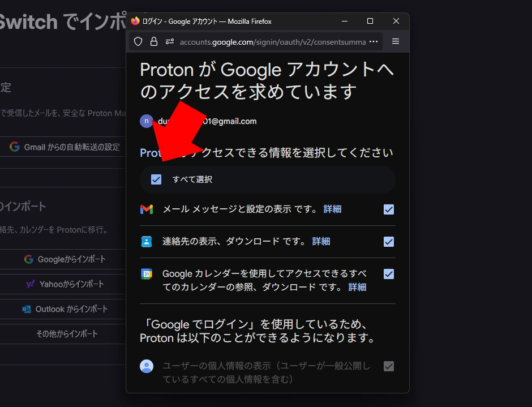Uncheck the Google Calendar access checkbox

click(389, 274)
